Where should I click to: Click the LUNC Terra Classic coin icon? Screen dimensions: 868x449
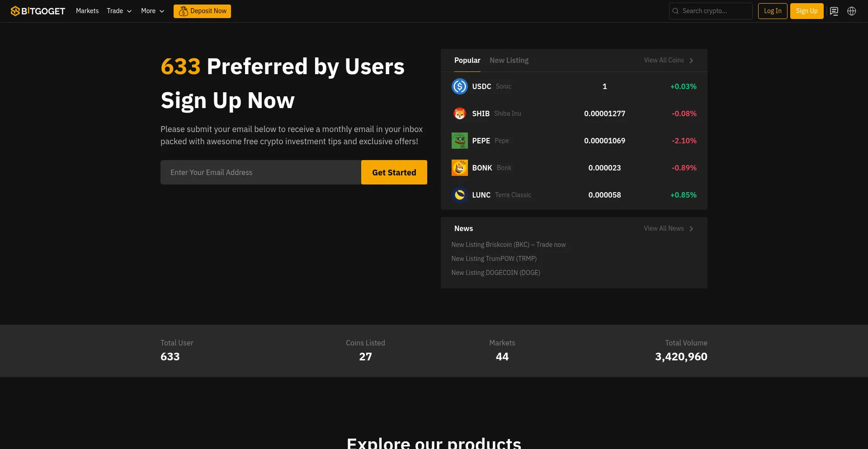pyautogui.click(x=459, y=195)
